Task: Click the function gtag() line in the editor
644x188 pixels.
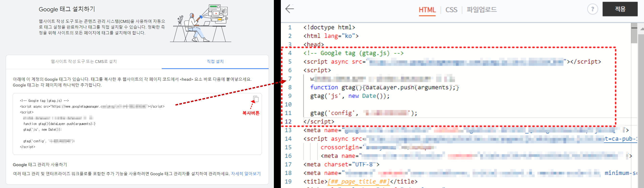Action: [385, 87]
